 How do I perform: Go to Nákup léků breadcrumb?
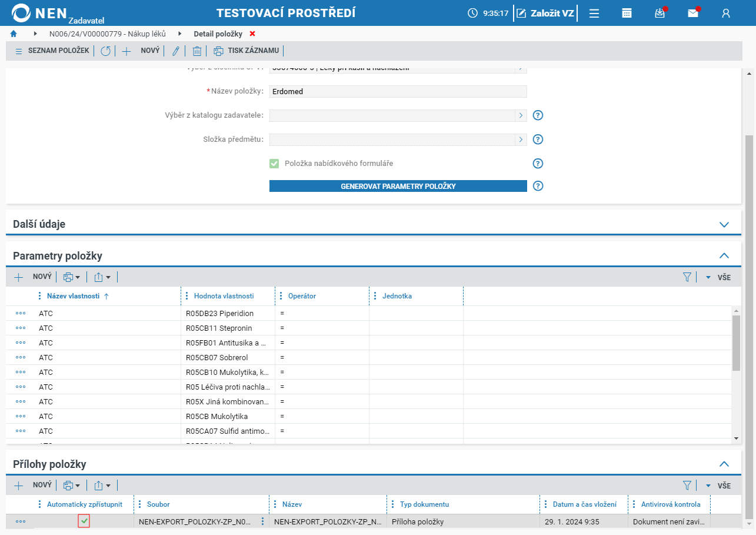(x=108, y=34)
